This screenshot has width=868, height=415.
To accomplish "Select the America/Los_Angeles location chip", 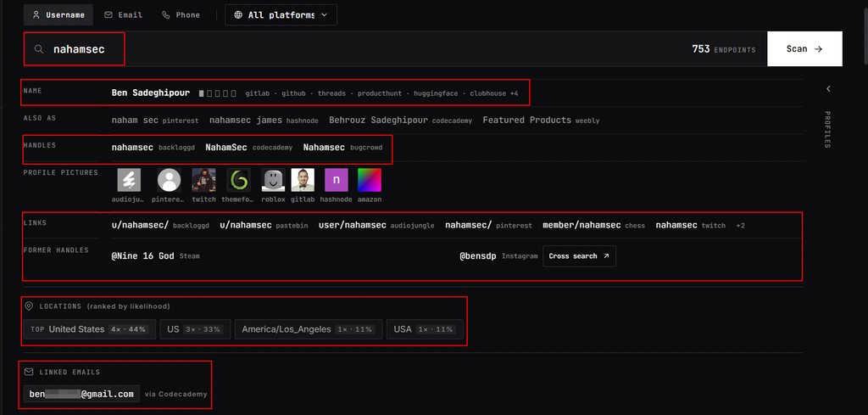I will [x=309, y=329].
